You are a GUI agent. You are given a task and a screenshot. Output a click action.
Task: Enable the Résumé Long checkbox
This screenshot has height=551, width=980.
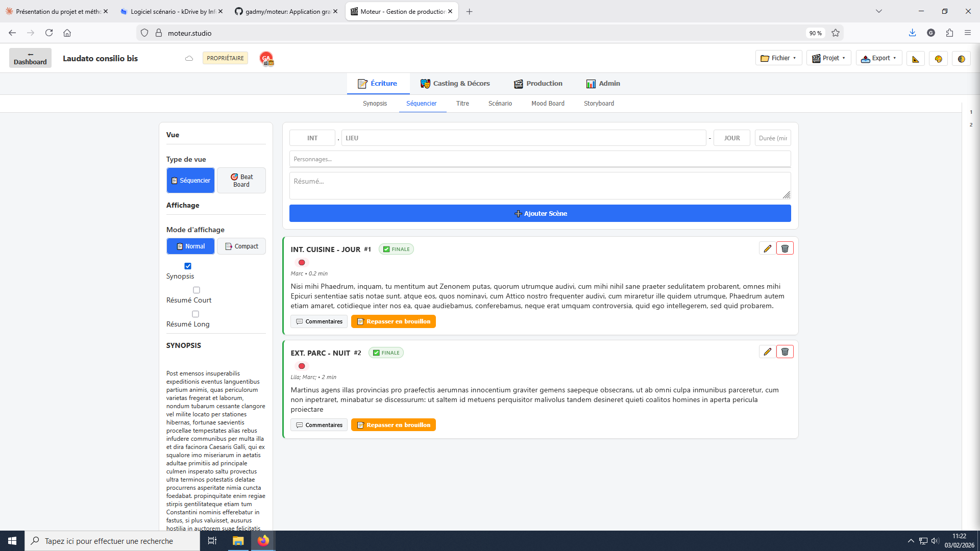point(195,314)
